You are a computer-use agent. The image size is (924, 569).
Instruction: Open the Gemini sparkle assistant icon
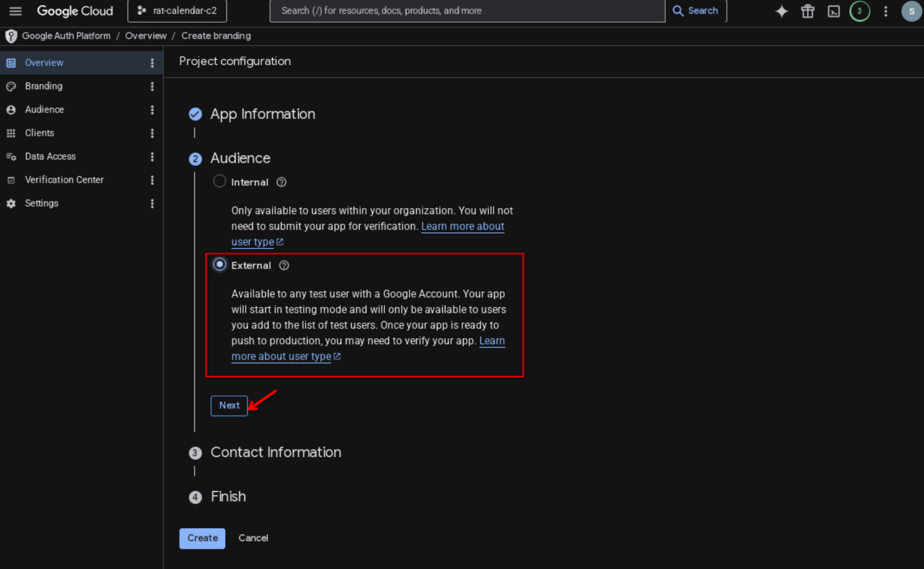coord(782,11)
